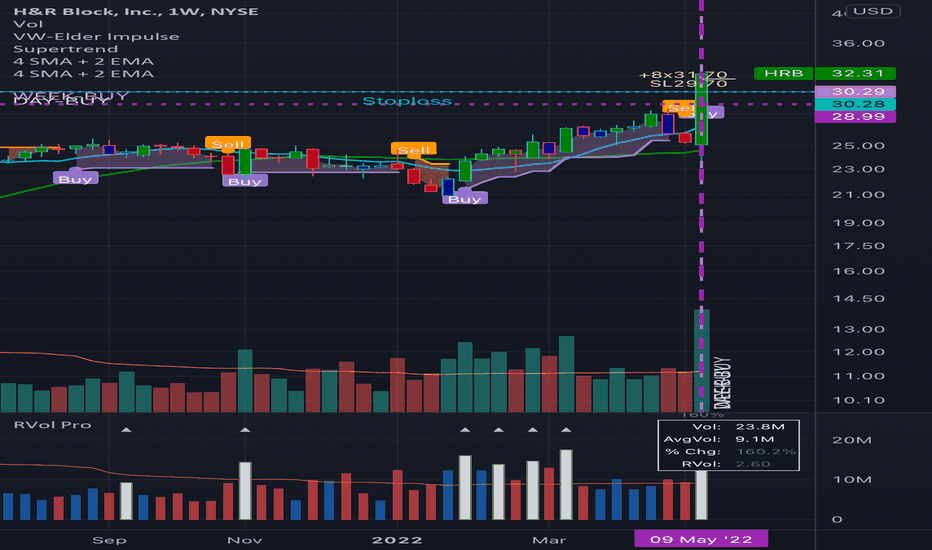Click the 16.00 price scale label
932x550 pixels.
tap(858, 271)
